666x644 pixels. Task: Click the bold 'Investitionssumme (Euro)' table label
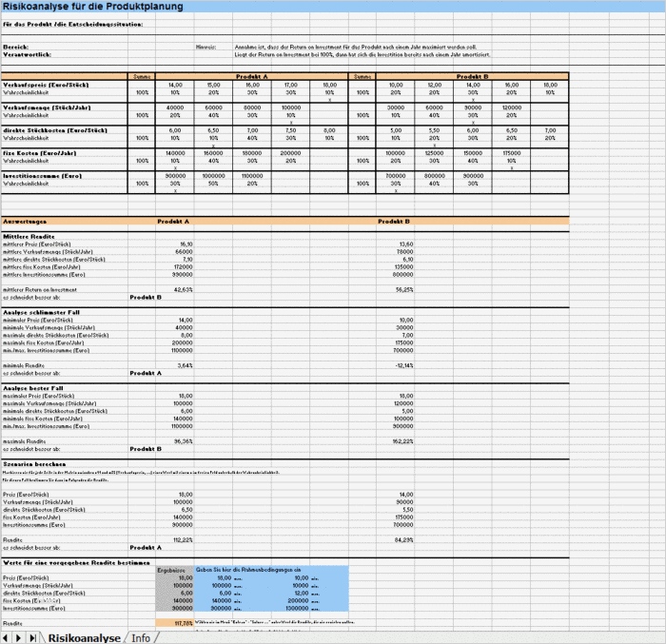pyautogui.click(x=42, y=176)
